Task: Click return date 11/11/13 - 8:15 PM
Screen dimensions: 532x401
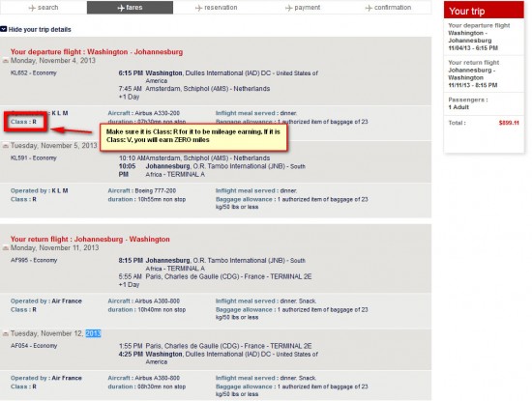Action: pos(473,85)
